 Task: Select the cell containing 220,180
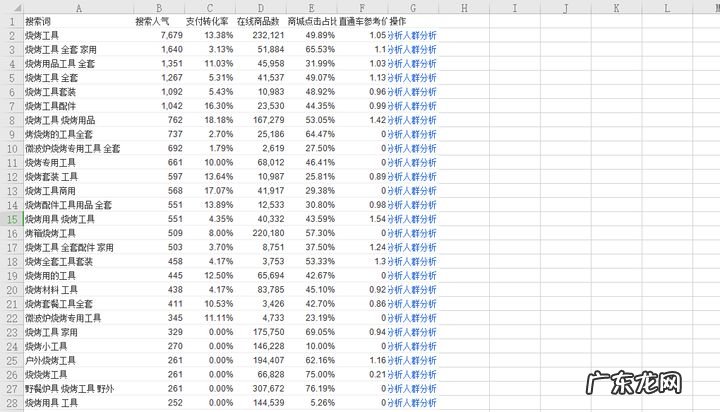tap(260, 233)
